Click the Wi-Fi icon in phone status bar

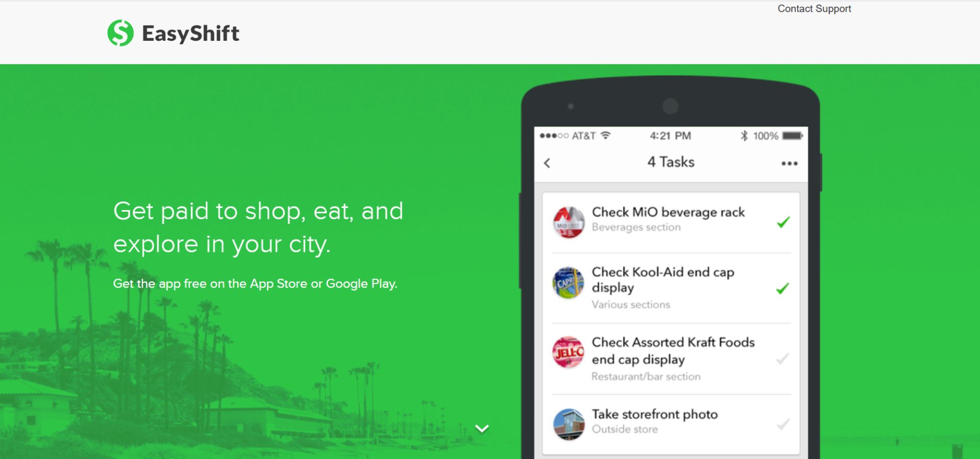[x=605, y=136]
